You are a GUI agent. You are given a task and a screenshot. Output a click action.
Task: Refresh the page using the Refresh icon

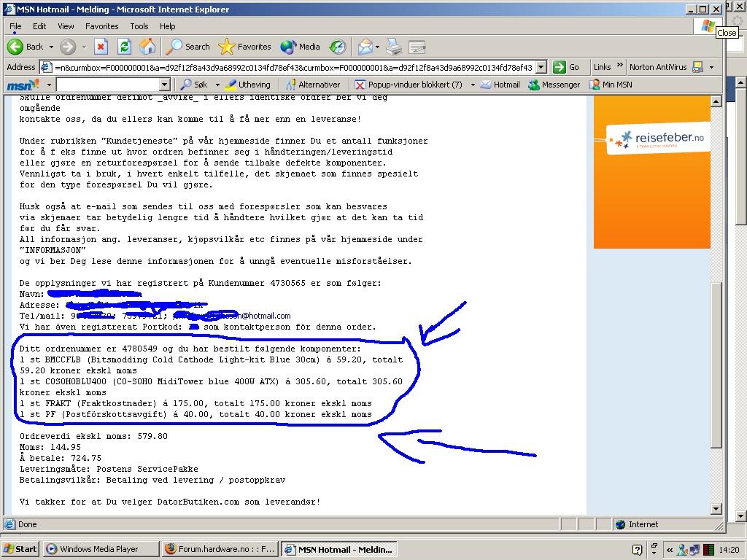(x=124, y=47)
